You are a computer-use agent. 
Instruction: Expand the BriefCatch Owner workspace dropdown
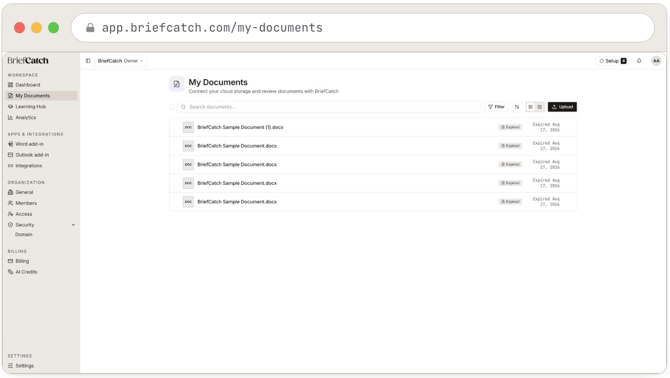pyautogui.click(x=120, y=61)
